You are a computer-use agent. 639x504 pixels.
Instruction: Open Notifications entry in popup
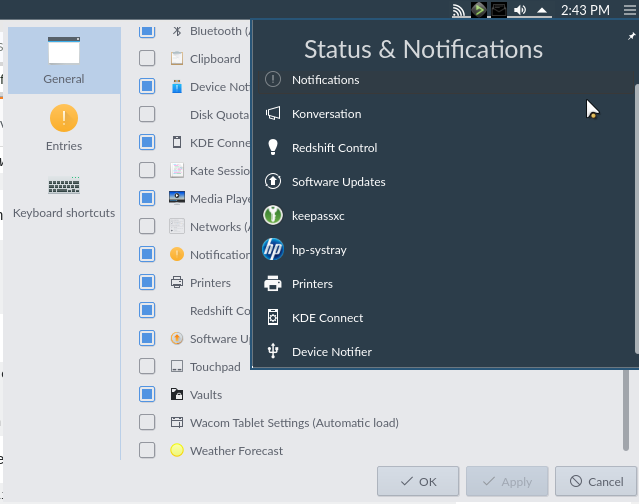446,80
